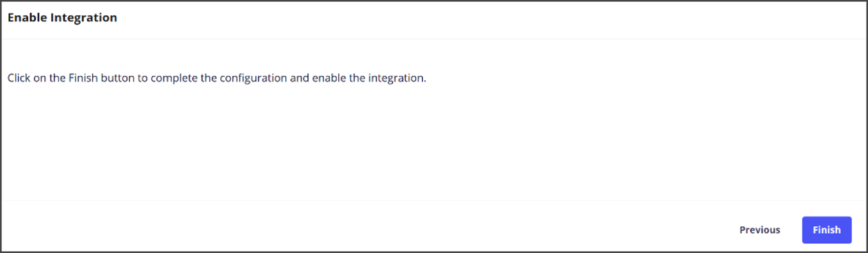This screenshot has width=868, height=253.
Task: Click the instruction sentence about the Finish button
Action: point(216,78)
